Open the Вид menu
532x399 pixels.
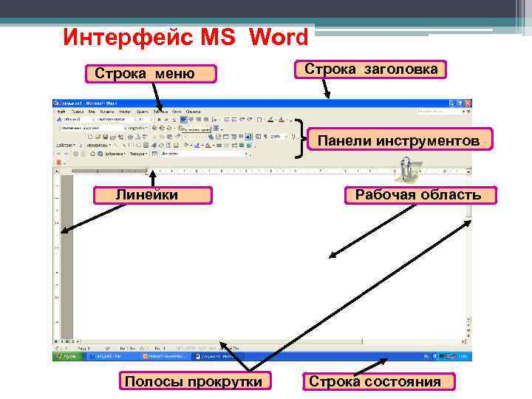point(92,112)
